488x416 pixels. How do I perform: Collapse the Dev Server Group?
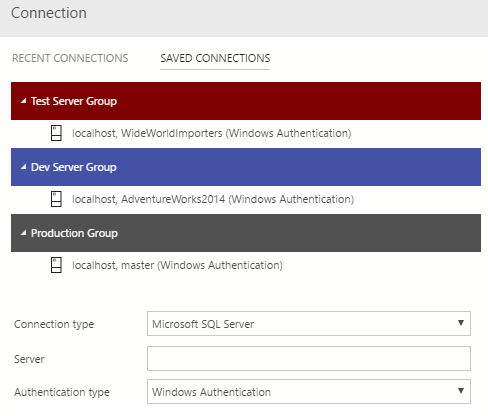coord(23,167)
